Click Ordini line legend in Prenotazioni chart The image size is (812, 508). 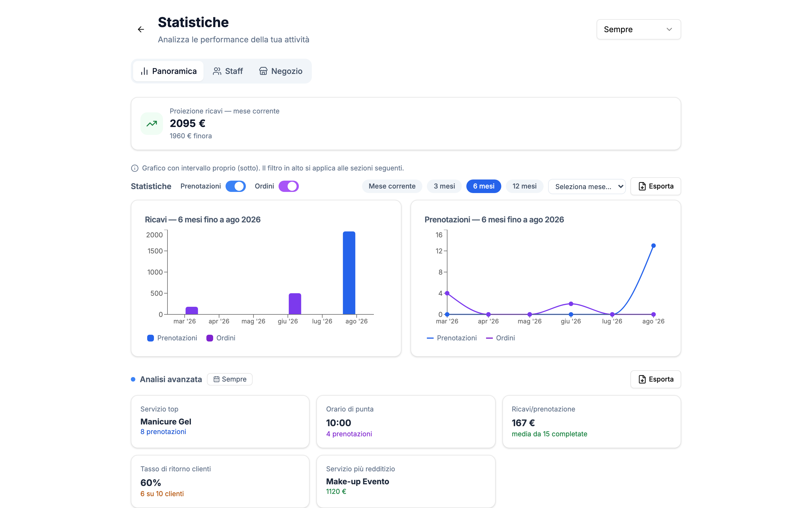(x=500, y=338)
